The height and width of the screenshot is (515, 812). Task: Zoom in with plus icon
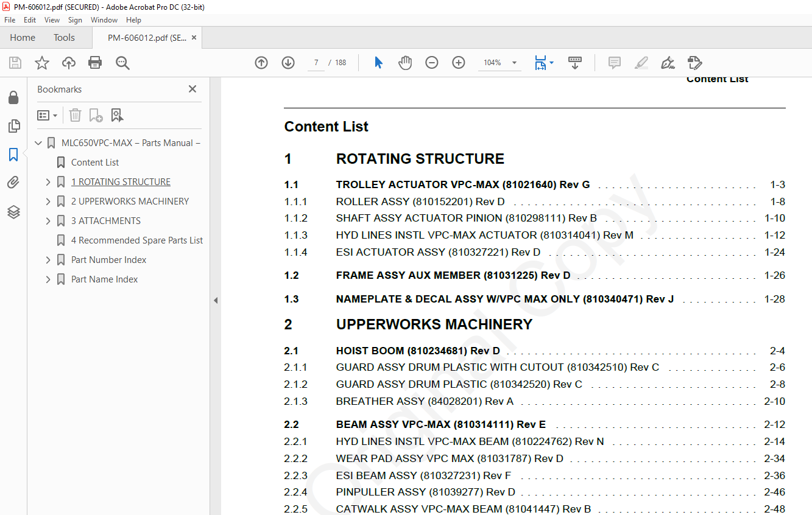pos(459,63)
